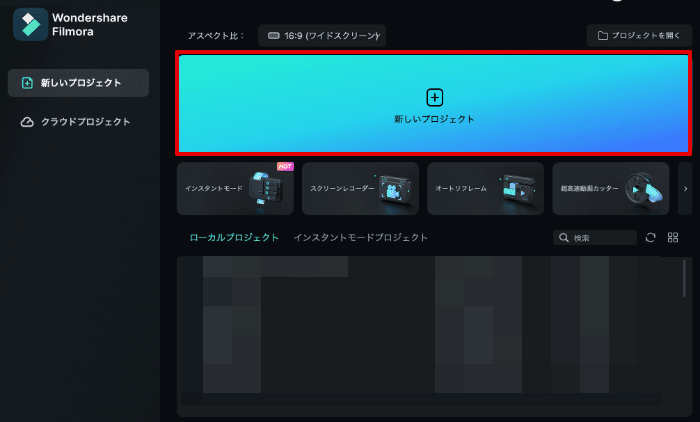700x422 pixels.
Task: Click the HOT badge on インスタントモード card
Action: (x=285, y=166)
